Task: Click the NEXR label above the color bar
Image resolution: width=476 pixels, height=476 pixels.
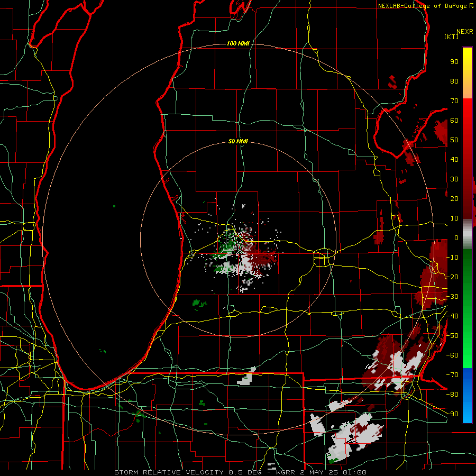Action: coord(465,32)
